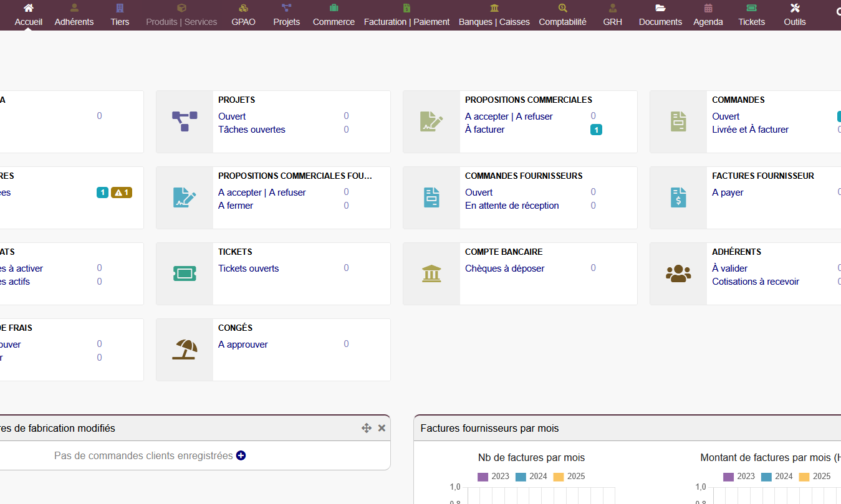Toggle 2023 legend swatch in Nb de factures

pos(483,477)
